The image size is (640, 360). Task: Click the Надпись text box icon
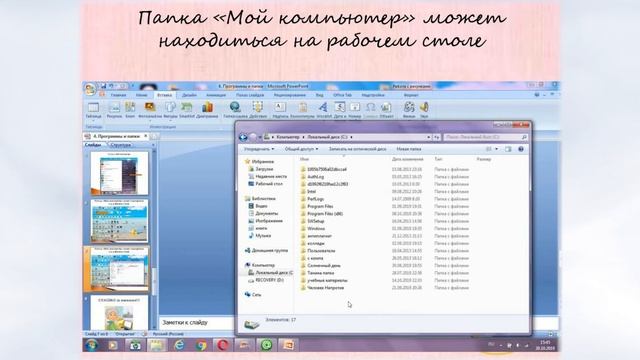tap(280, 110)
